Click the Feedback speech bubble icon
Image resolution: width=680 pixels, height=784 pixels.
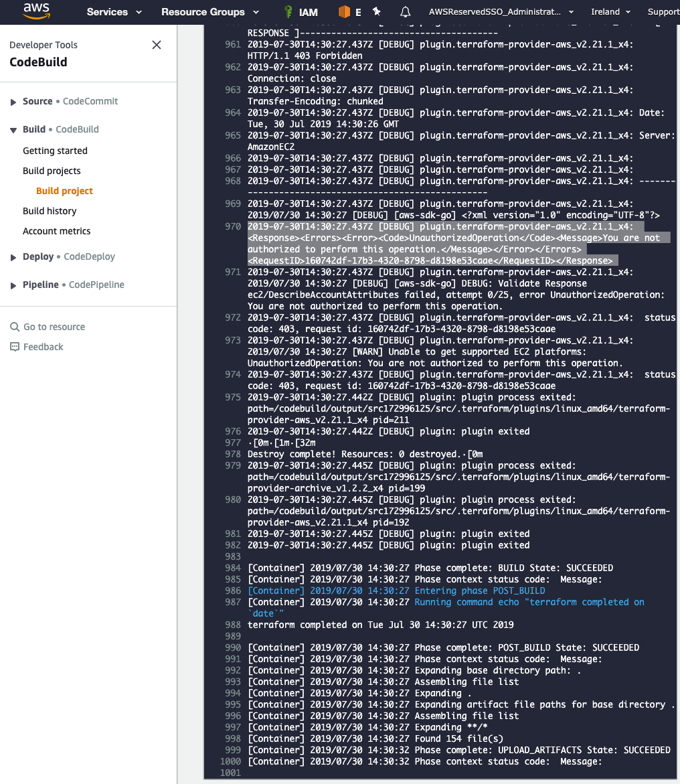[15, 347]
